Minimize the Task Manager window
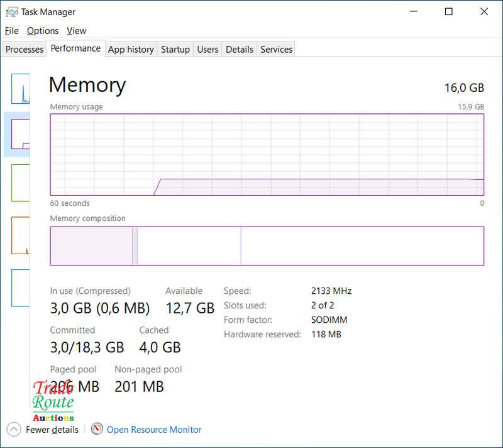The image size is (503, 448). tap(414, 11)
